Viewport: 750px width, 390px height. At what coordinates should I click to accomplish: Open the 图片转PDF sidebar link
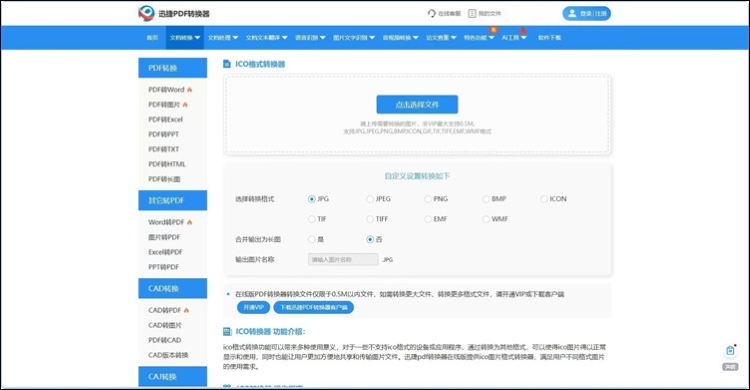click(x=164, y=237)
